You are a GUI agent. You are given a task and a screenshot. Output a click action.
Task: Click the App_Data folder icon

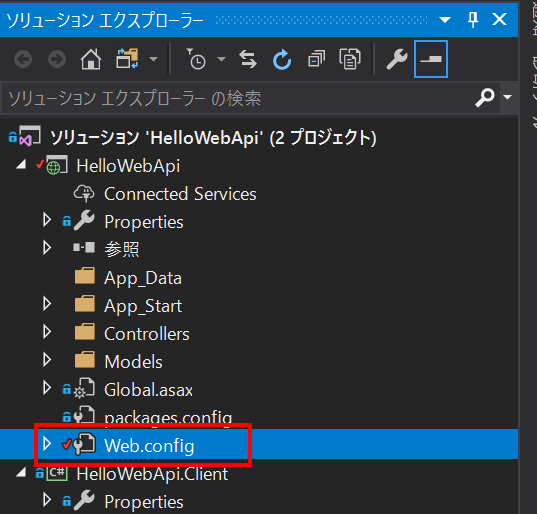click(85, 276)
